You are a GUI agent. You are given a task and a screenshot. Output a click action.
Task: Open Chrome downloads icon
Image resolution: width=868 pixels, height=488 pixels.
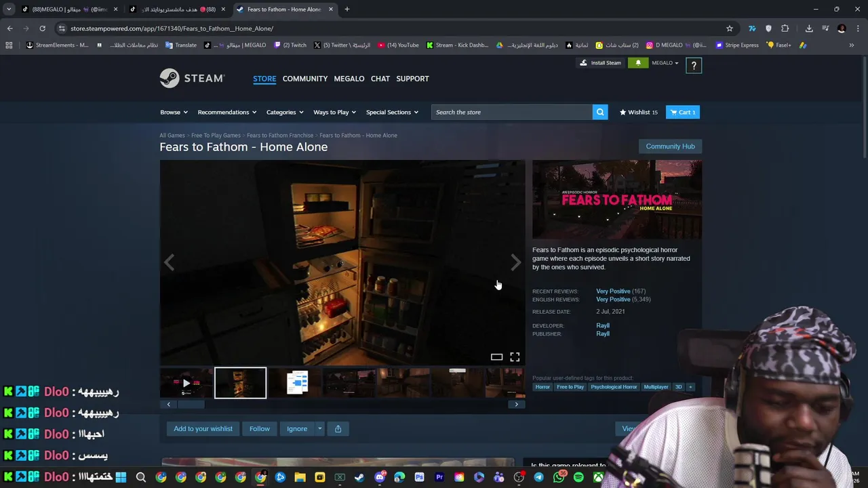809,28
